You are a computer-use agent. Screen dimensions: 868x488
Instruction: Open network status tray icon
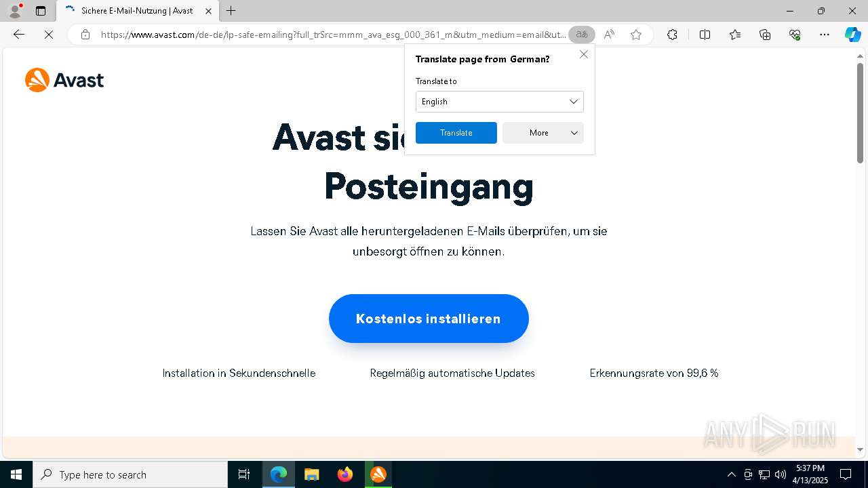click(764, 474)
